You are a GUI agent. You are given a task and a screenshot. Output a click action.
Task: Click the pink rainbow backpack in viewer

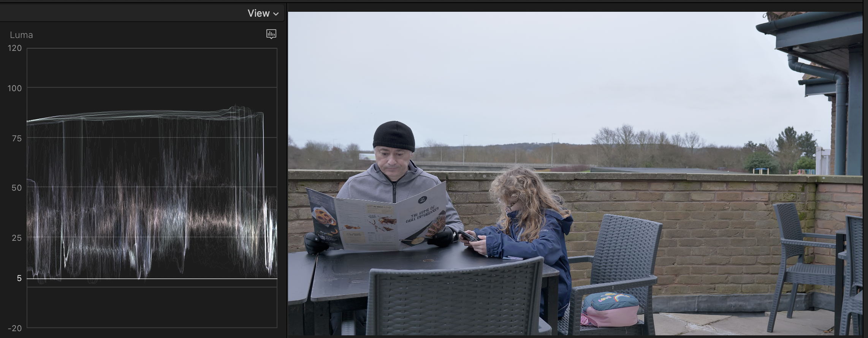610,308
